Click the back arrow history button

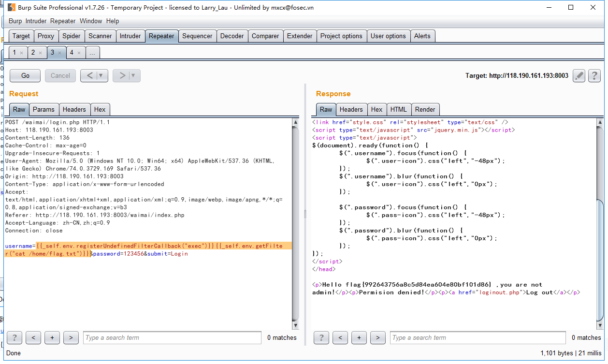click(x=89, y=75)
